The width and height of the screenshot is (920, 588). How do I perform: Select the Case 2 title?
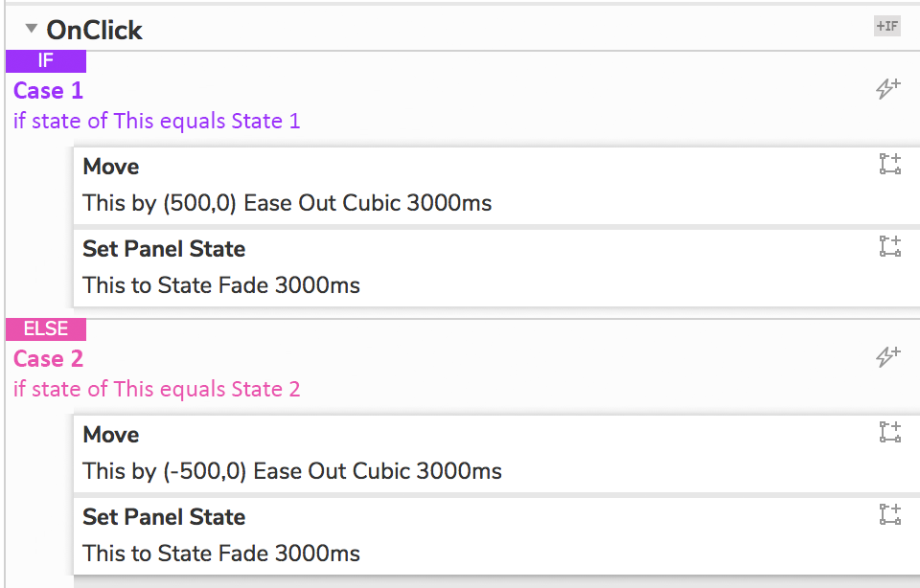[49, 359]
